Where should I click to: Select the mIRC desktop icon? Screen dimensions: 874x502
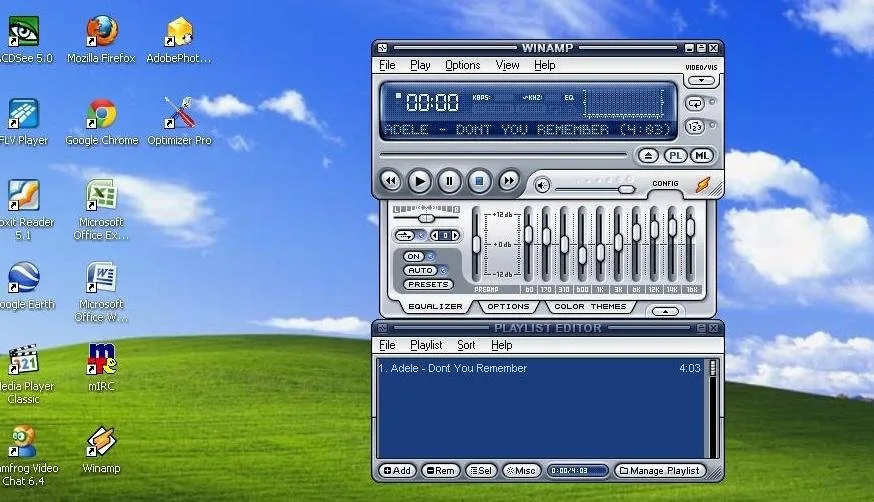(x=101, y=368)
